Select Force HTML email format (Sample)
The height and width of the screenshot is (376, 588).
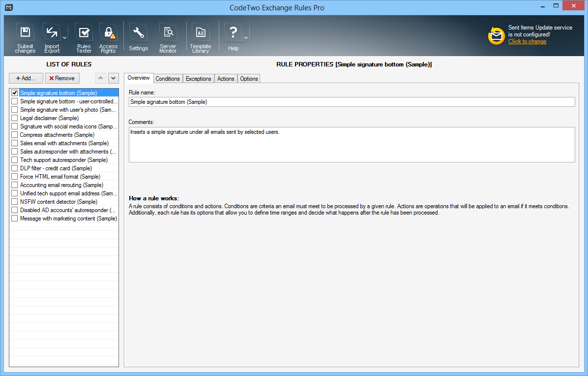pos(60,176)
